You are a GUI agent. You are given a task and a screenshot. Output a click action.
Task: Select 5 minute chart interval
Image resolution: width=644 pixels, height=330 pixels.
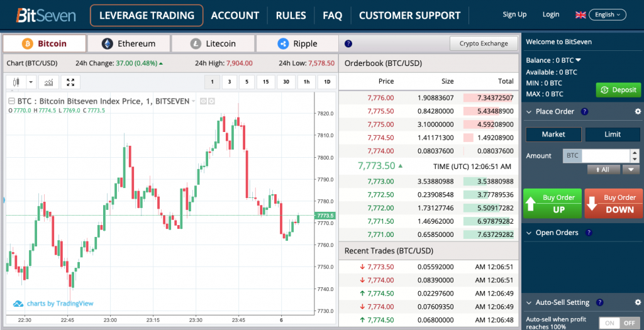coord(247,82)
